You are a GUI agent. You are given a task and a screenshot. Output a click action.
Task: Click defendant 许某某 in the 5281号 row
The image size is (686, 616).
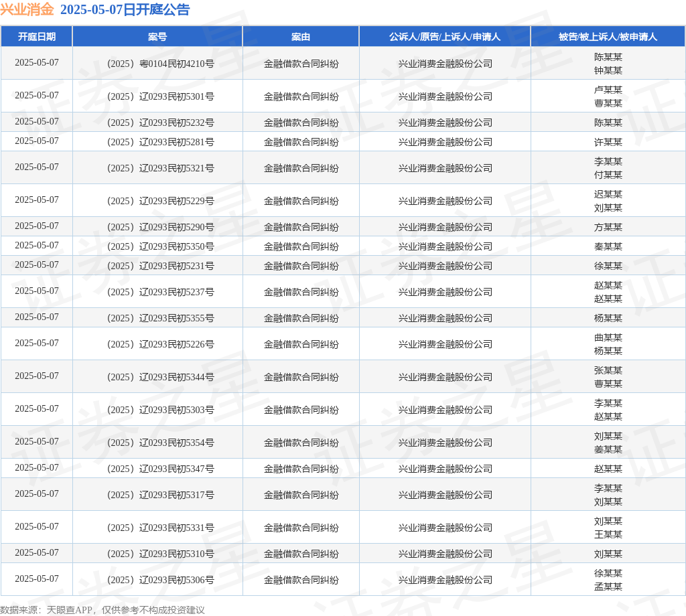pyautogui.click(x=608, y=142)
